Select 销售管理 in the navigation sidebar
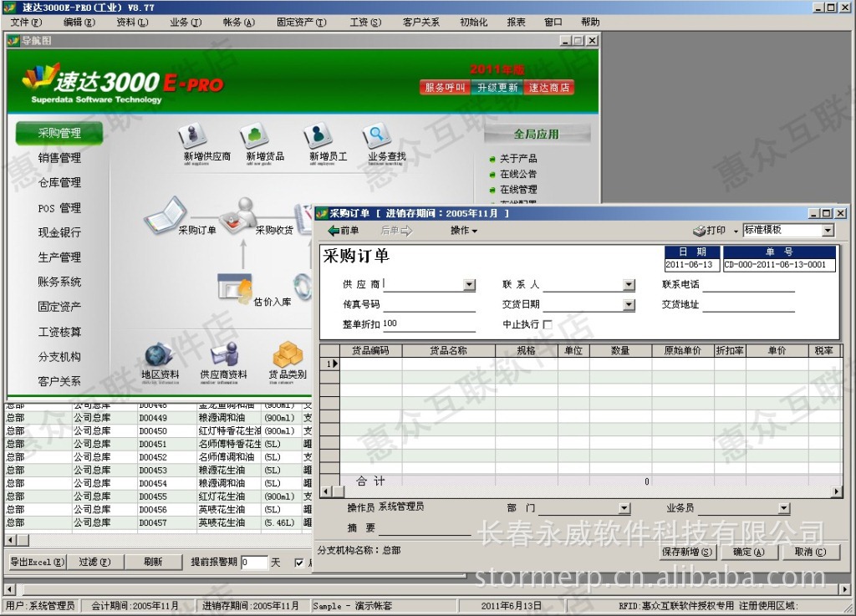 tap(59, 158)
